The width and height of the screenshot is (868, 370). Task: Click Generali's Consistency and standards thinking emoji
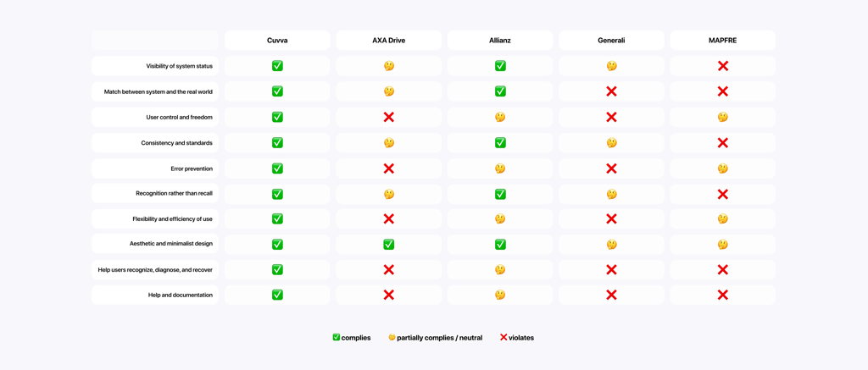pyautogui.click(x=611, y=143)
